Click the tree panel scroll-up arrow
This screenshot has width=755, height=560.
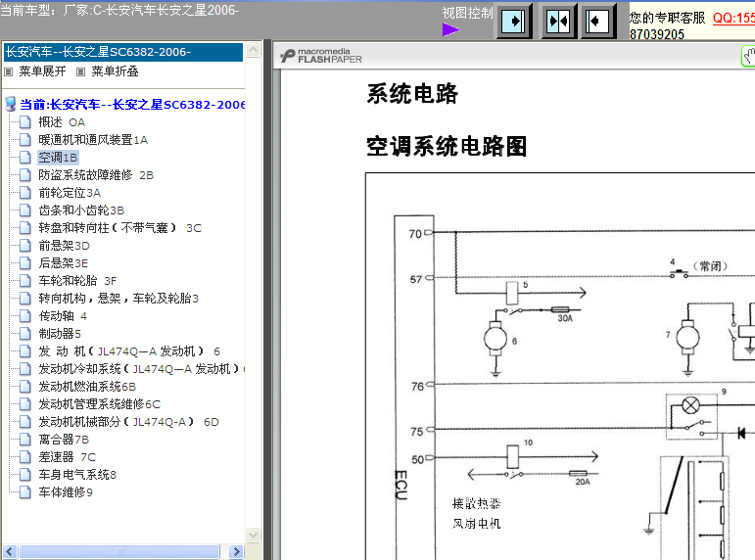(x=254, y=50)
